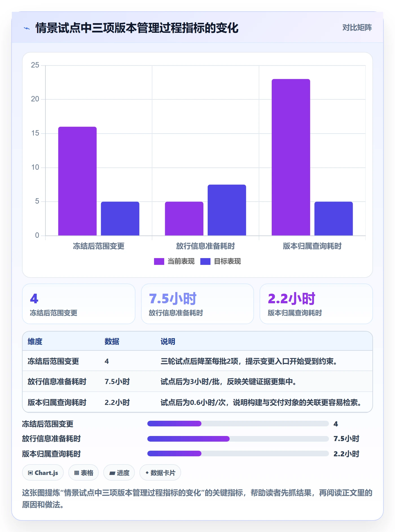Click the lightning icon beside the title
Screen dimensions: 395x532
(x=27, y=28)
